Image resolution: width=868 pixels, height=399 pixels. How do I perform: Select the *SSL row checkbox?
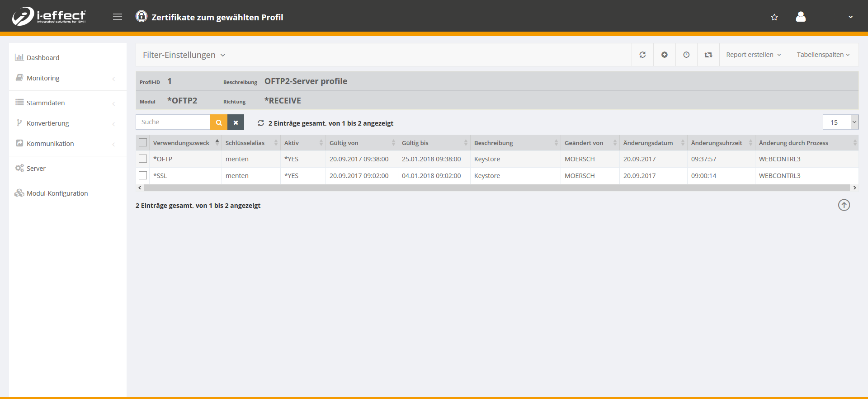point(143,176)
